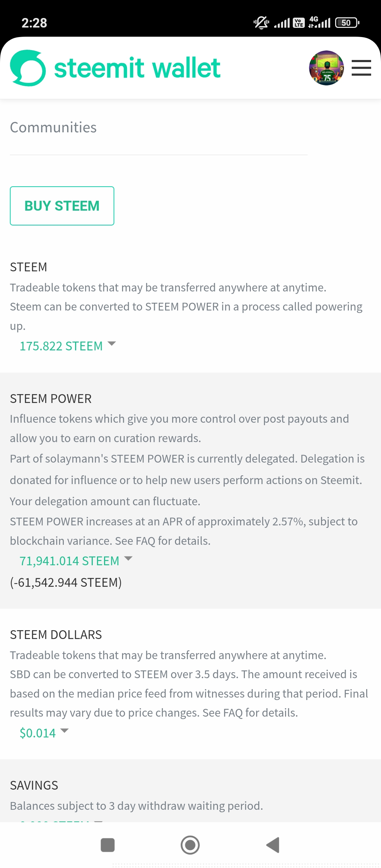This screenshot has height=868, width=381.
Task: Tap the 4G signal strength icon
Action: coord(320,22)
